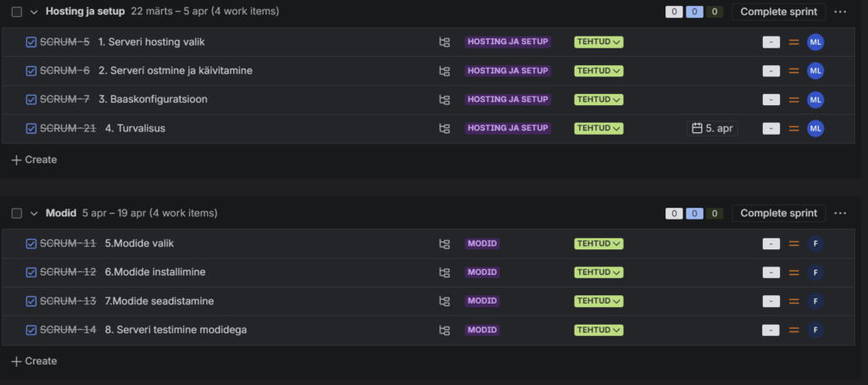Viewport: 868px width, 385px height.
Task: Change status of 5.Modide valik via TEHTUD
Action: click(598, 244)
